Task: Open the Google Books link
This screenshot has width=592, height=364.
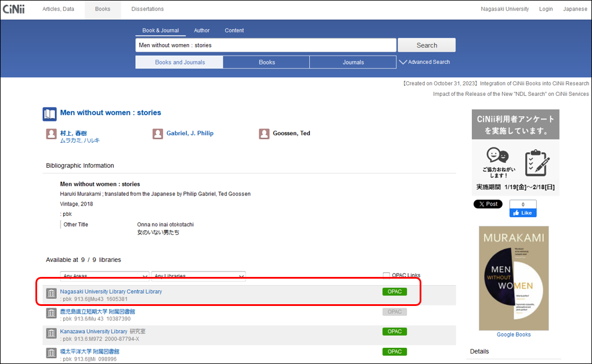Action: 514,334
